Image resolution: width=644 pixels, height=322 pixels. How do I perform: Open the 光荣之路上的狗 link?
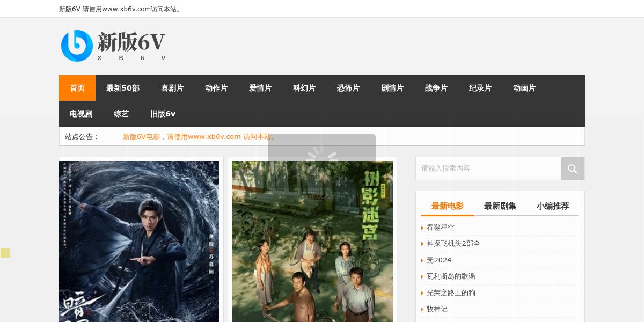tap(451, 293)
